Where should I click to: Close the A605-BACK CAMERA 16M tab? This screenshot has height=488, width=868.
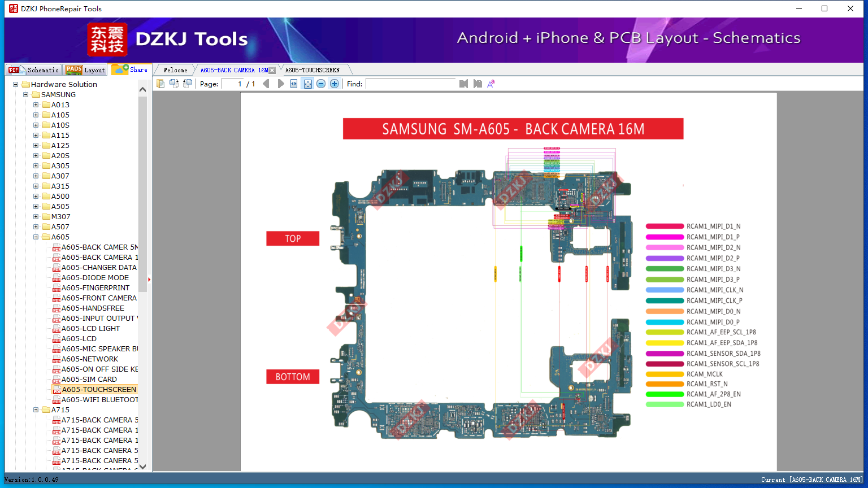tap(272, 70)
